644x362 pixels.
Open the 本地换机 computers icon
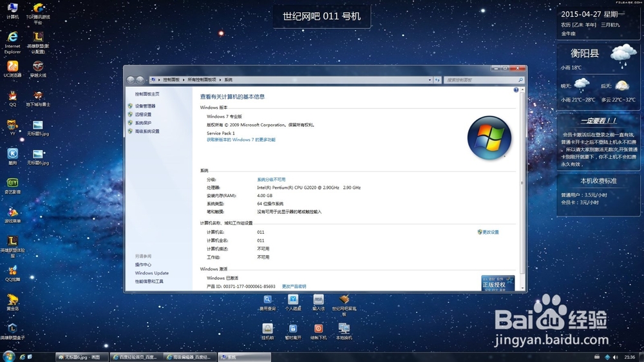click(x=344, y=332)
